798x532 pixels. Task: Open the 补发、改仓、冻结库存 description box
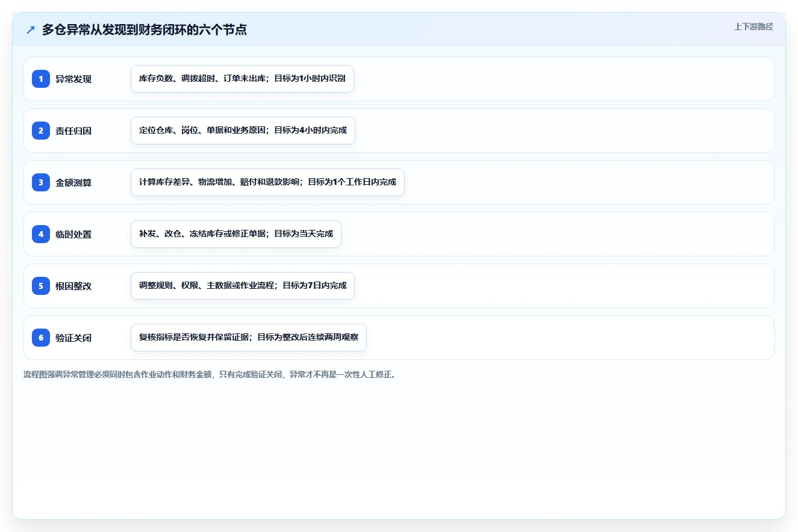tap(236, 234)
